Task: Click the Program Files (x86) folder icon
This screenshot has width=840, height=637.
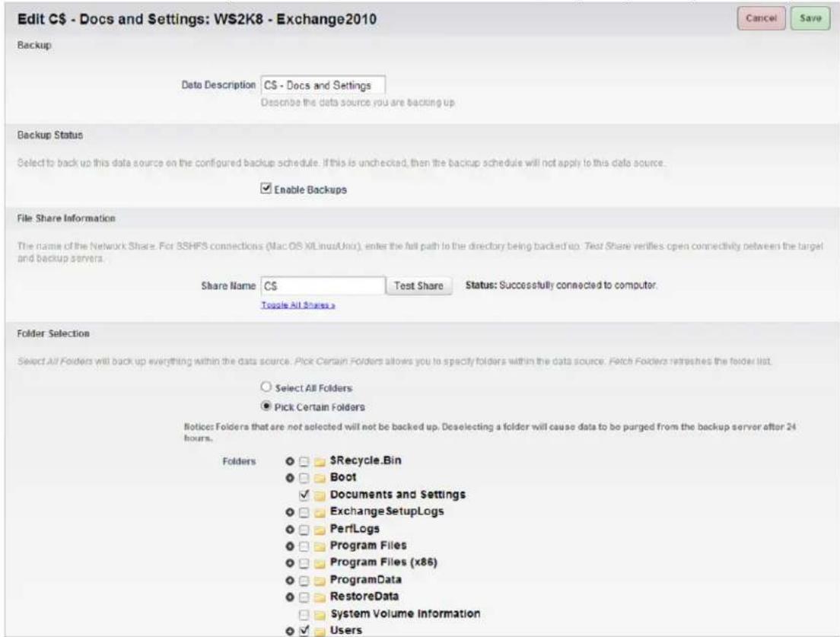Action: pyautogui.click(x=320, y=564)
